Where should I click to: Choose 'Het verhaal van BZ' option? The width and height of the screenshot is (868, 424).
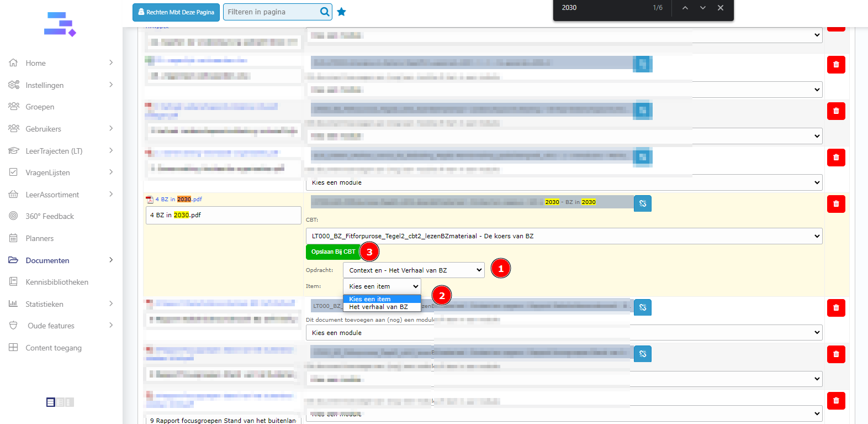pyautogui.click(x=379, y=307)
